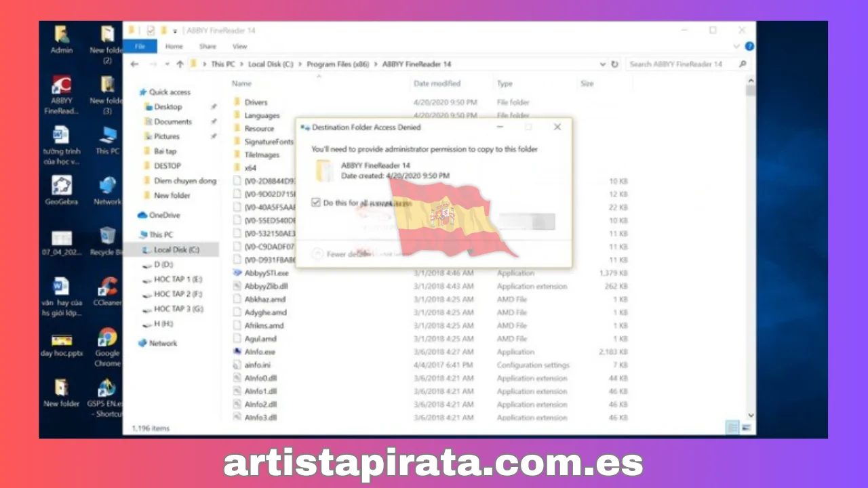Select the AInfo.exe application file
868x488 pixels.
[259, 352]
